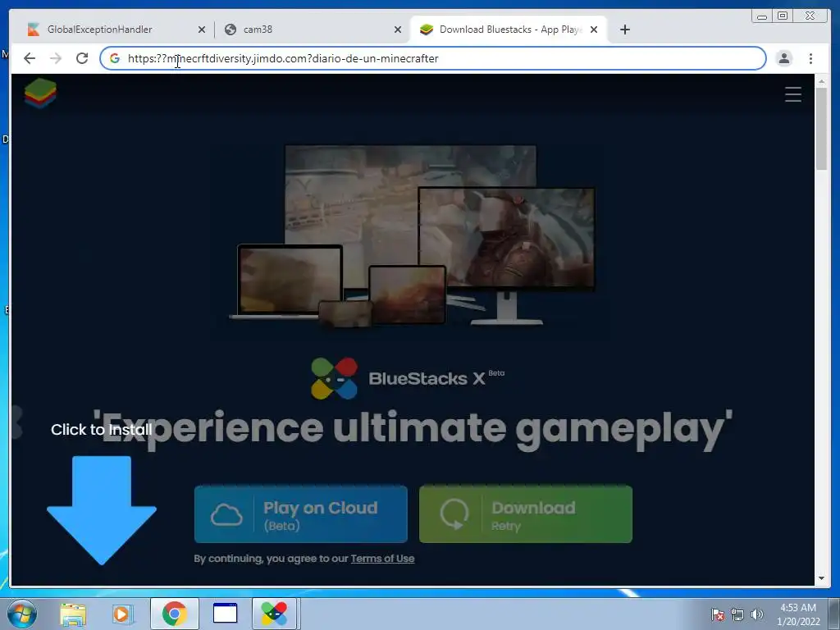840x630 pixels.
Task: Open Windows Explorer from taskbar
Action: [73, 614]
